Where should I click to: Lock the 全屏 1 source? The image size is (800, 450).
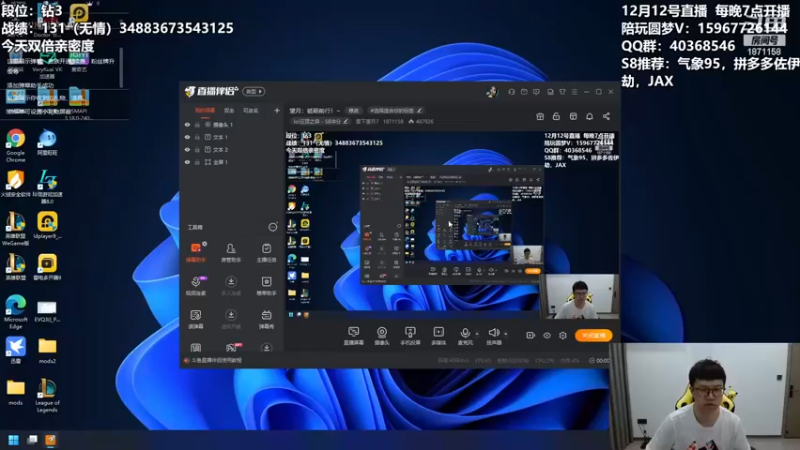coord(197,162)
